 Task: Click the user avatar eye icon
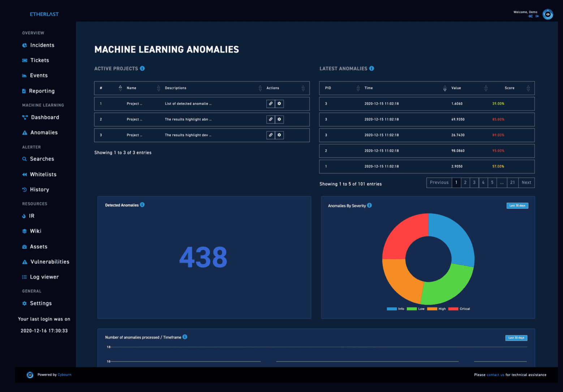point(548,14)
